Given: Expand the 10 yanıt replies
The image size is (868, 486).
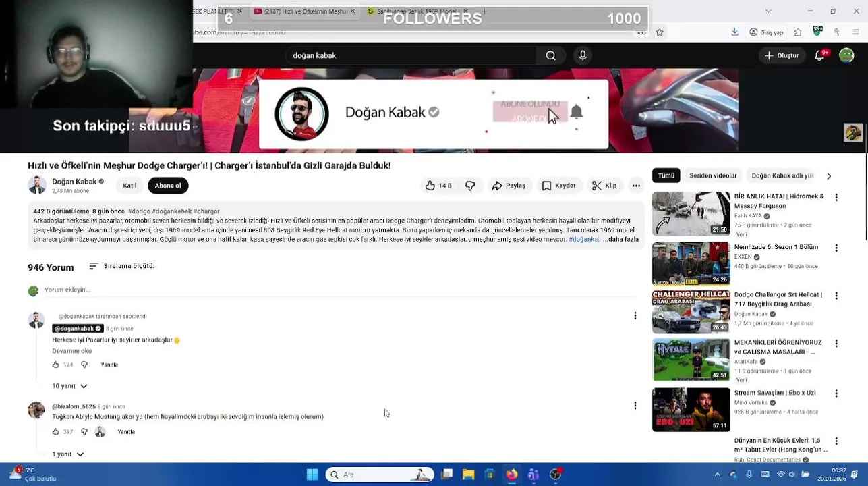Looking at the screenshot, I should pos(70,386).
